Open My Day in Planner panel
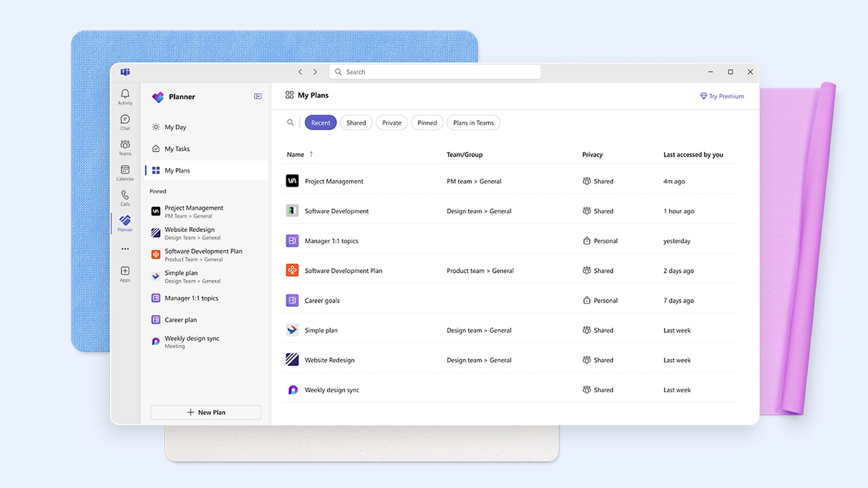Image resolution: width=868 pixels, height=488 pixels. pos(206,127)
